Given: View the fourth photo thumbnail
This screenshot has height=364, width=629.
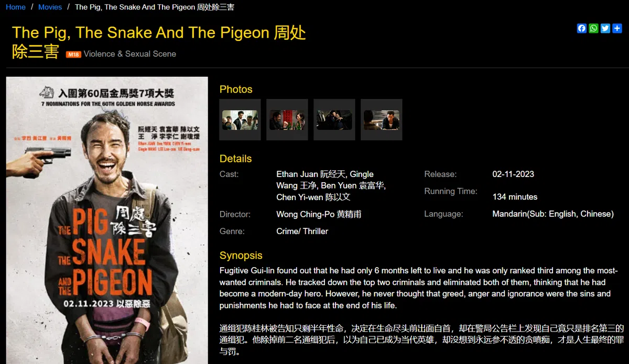Looking at the screenshot, I should tap(382, 120).
